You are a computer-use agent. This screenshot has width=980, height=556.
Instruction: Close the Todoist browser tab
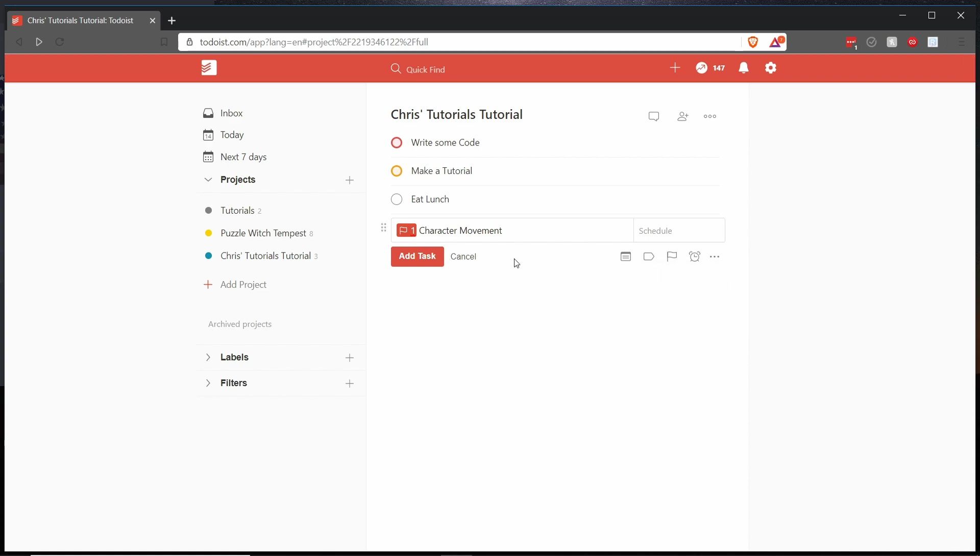click(x=152, y=21)
